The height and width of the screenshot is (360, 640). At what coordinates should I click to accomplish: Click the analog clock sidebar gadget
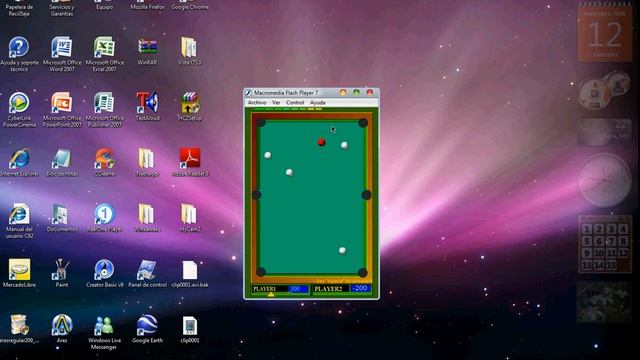tap(604, 180)
